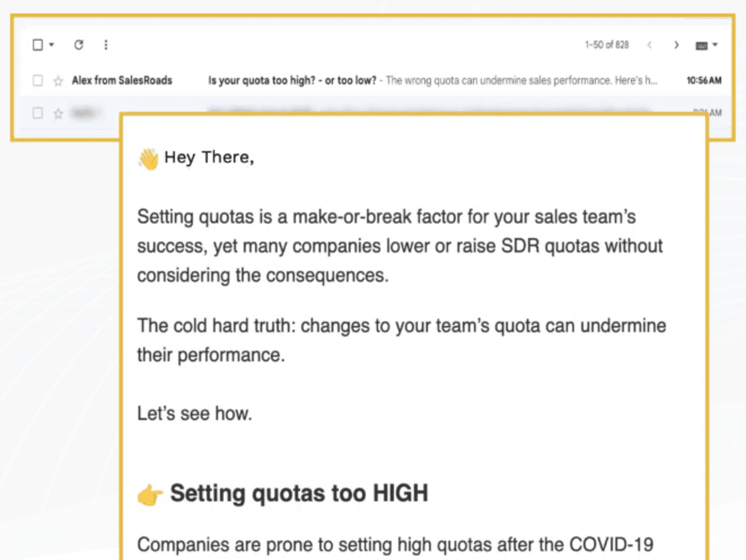Click the waving hand emoji
This screenshot has height=560, width=746.
pyautogui.click(x=148, y=159)
